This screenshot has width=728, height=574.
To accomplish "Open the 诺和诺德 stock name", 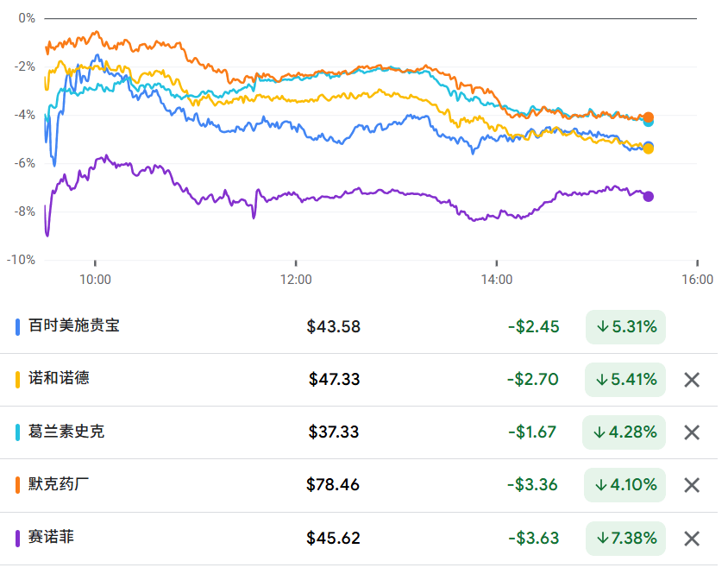I will coord(59,378).
